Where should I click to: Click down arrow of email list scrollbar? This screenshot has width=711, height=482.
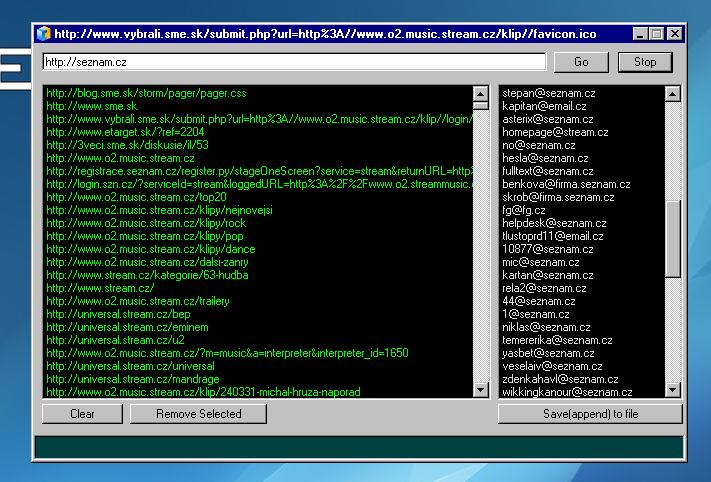[x=672, y=389]
